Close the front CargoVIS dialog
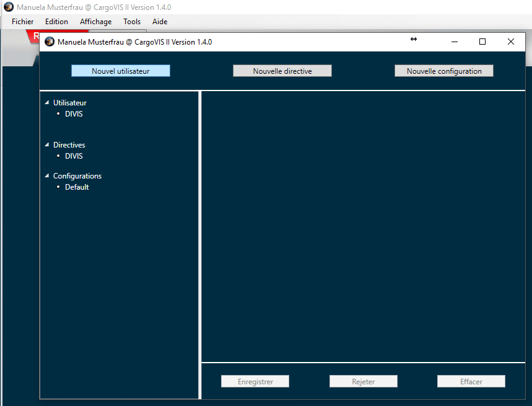The height and width of the screenshot is (406, 532). point(510,42)
